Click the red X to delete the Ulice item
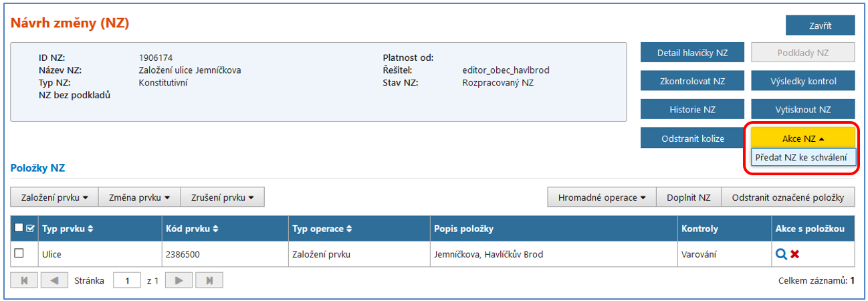The image size is (868, 301). pyautogui.click(x=795, y=254)
